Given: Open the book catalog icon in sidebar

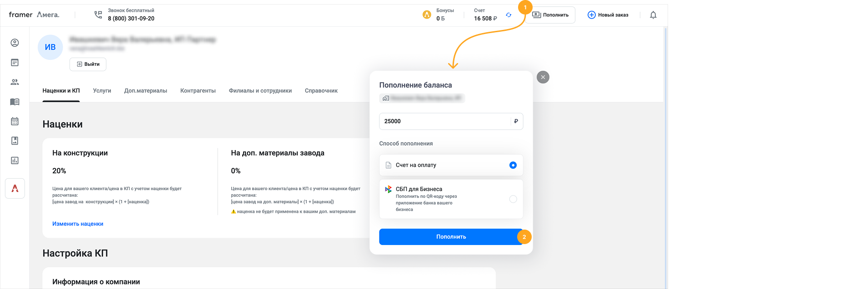Looking at the screenshot, I should click(15, 102).
